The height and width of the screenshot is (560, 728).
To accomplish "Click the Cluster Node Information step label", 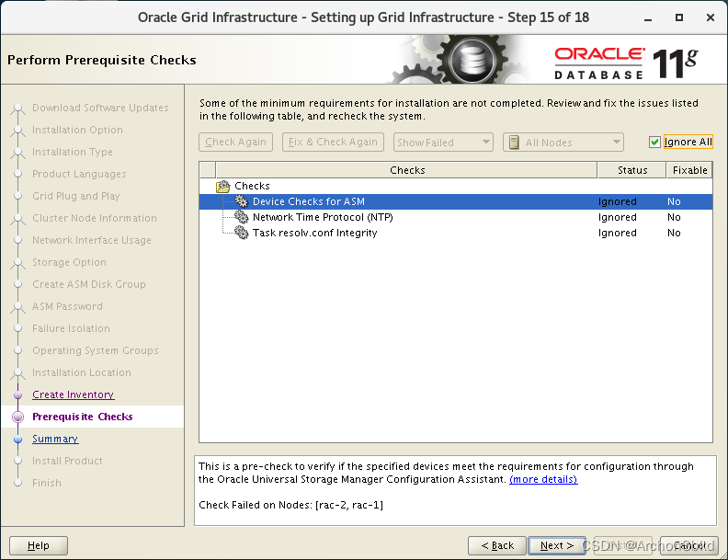I will coord(95,218).
